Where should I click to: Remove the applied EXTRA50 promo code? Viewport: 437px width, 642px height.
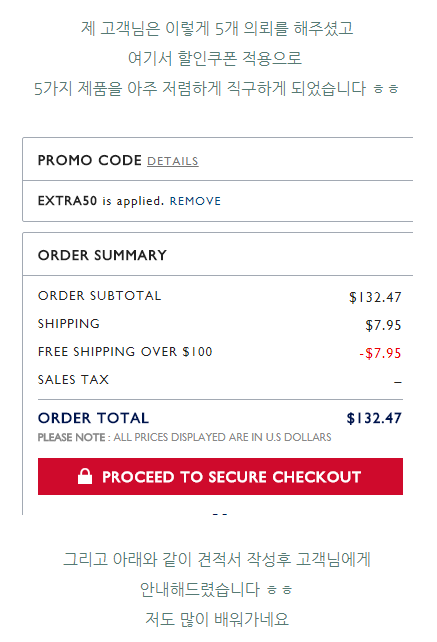195,201
